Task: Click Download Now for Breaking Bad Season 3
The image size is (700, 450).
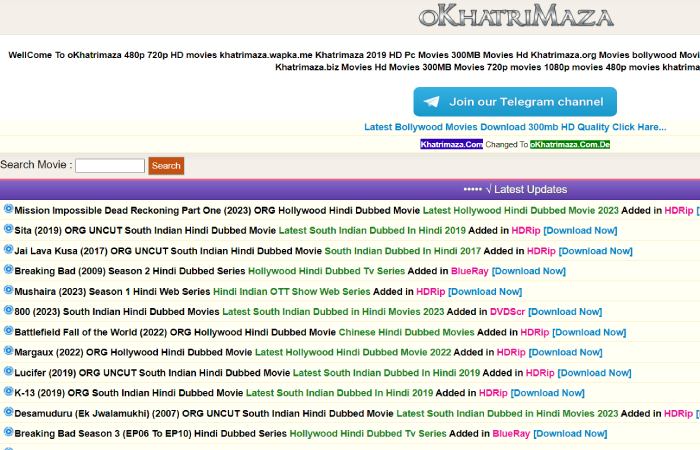Action: (x=571, y=434)
